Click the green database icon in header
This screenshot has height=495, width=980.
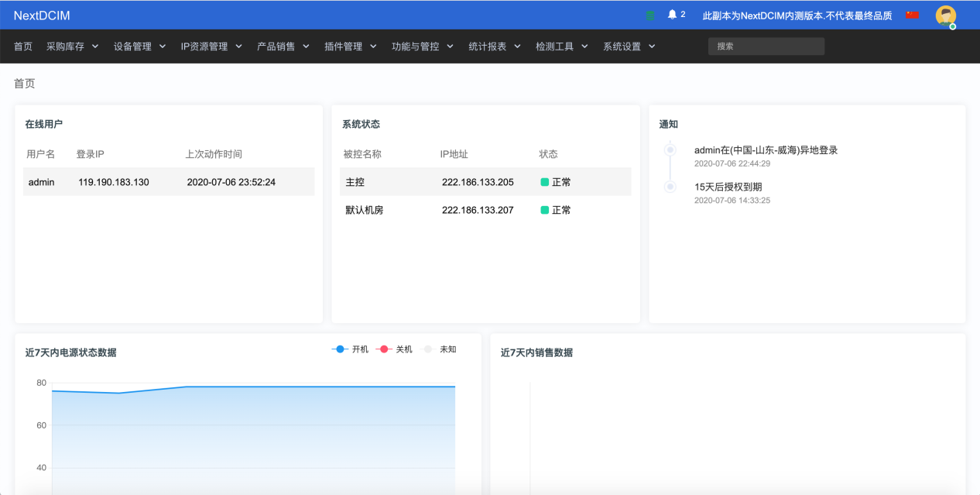click(x=650, y=15)
